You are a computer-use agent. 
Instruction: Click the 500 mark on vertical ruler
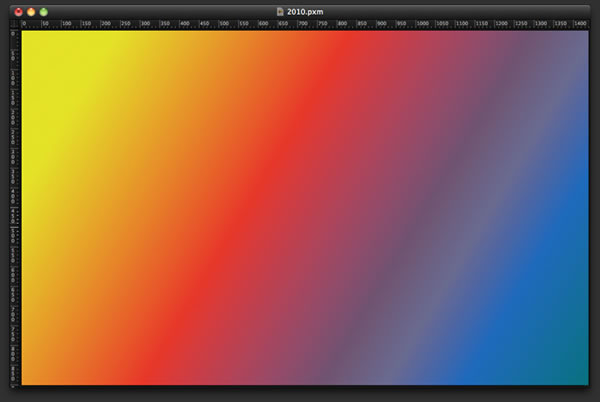(13, 236)
